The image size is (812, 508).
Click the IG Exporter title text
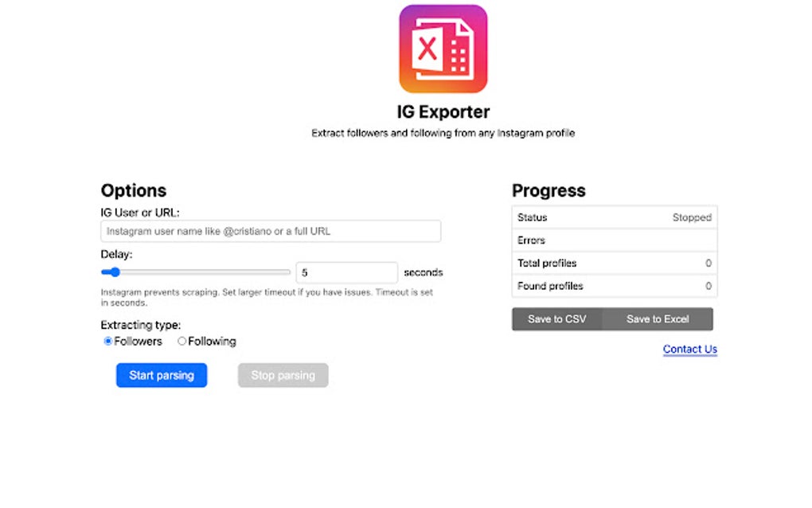[443, 111]
